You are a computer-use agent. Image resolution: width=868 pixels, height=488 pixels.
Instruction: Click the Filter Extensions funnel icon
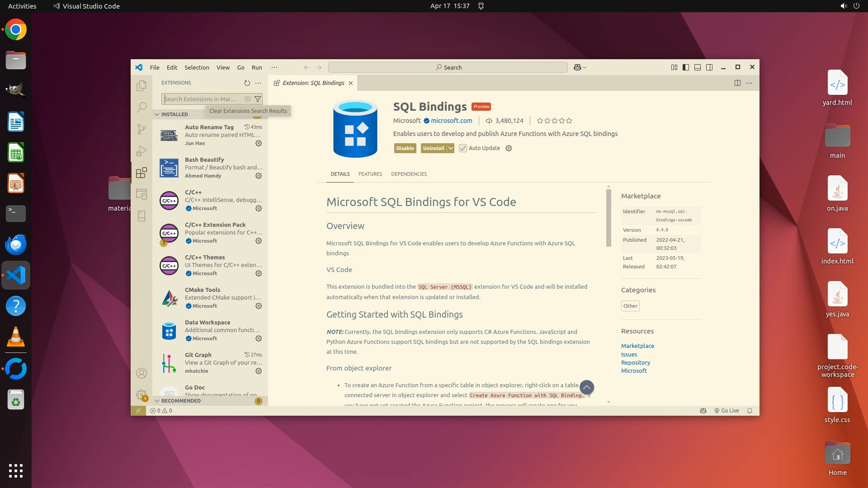pyautogui.click(x=258, y=99)
